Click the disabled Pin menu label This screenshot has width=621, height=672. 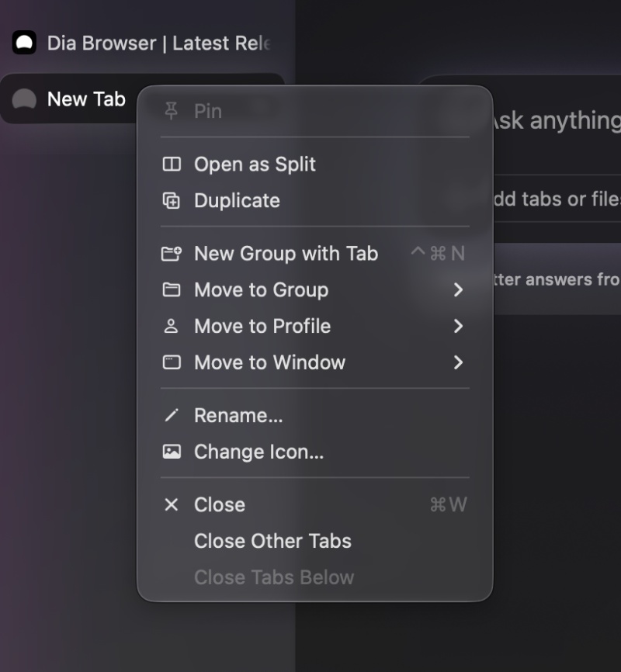tap(208, 111)
